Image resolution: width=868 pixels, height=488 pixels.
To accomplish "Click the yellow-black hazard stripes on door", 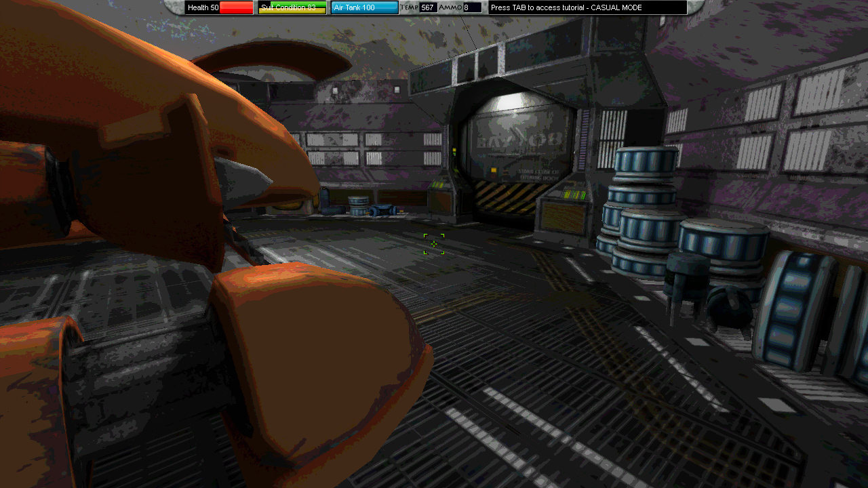I will pyautogui.click(x=505, y=197).
